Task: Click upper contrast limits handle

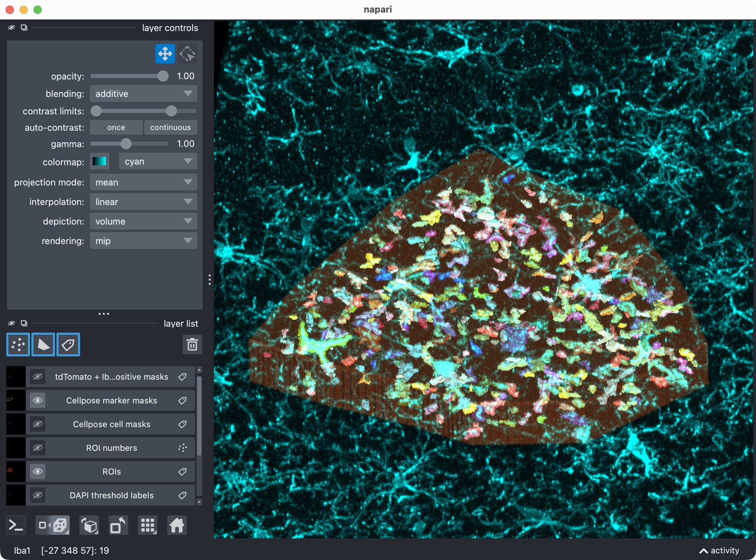Action: pos(171,111)
